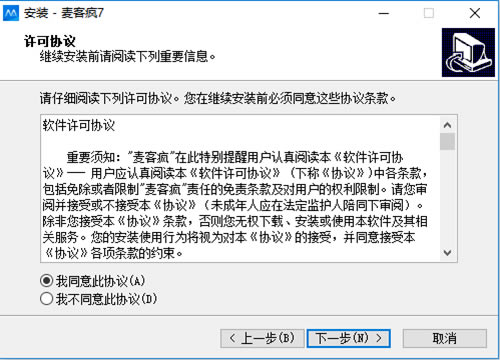This screenshot has width=500, height=360.
Task: Click the scrollbar down arrow in license box
Action: point(447,253)
